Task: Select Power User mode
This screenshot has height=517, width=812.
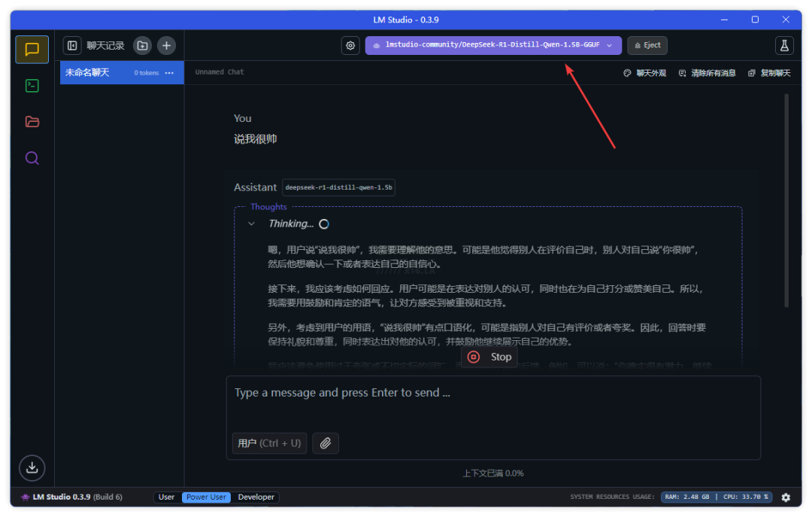Action: (x=206, y=497)
